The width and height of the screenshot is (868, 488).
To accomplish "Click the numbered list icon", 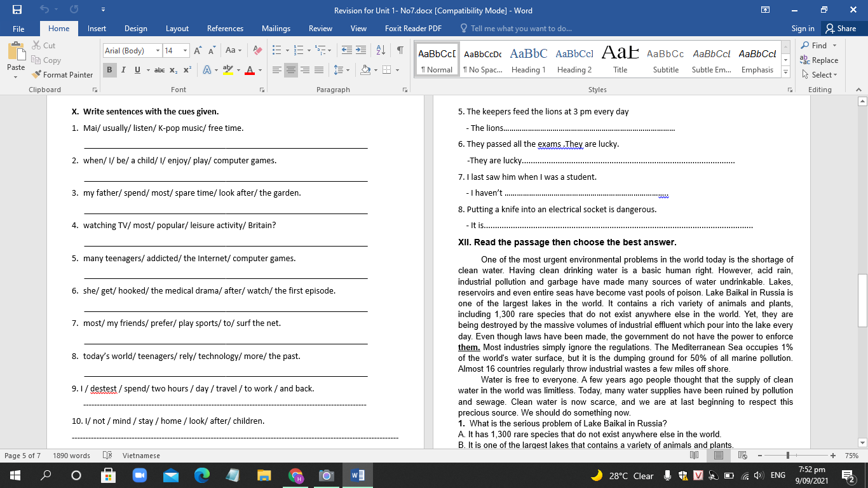I will point(298,50).
